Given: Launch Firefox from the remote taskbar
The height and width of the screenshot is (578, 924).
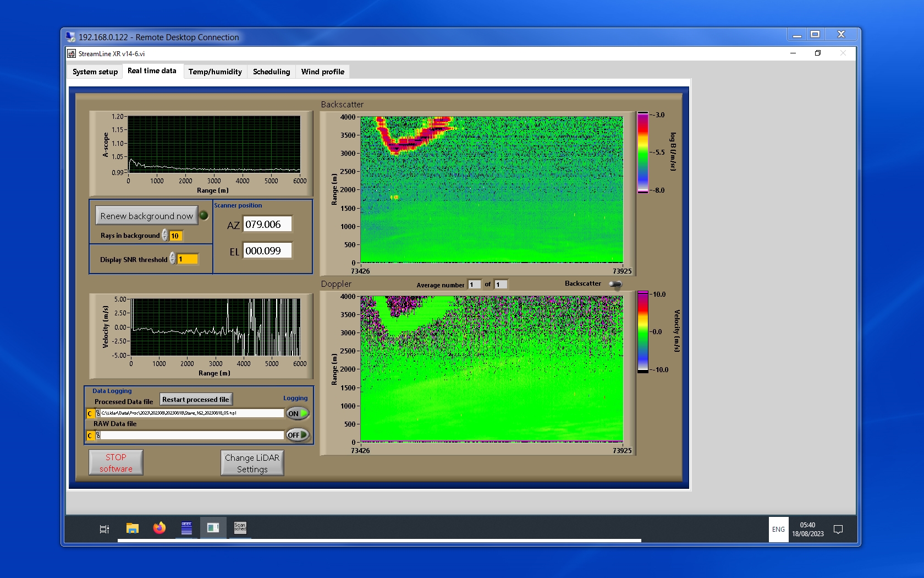Looking at the screenshot, I should point(159,528).
